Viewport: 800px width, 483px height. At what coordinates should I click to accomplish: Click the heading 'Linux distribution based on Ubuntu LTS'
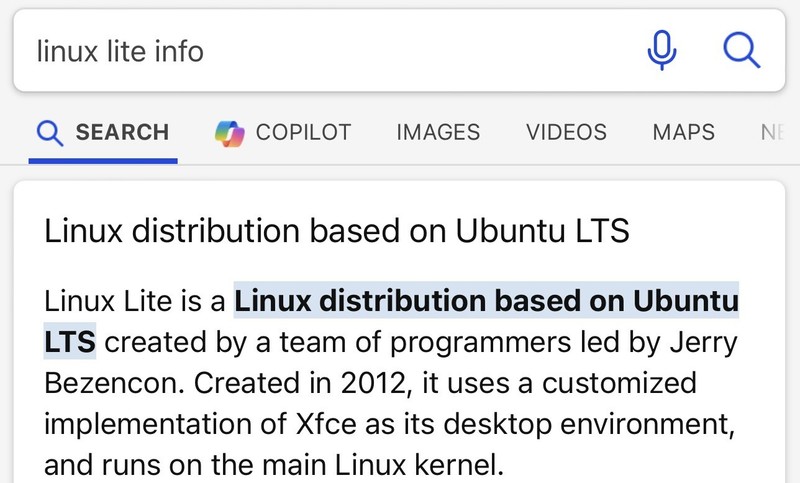click(337, 231)
